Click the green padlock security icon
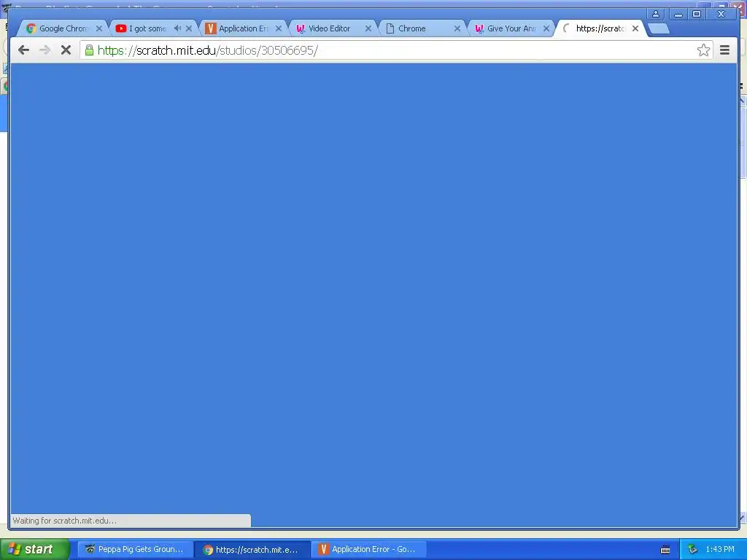The height and width of the screenshot is (560, 747). pos(89,50)
